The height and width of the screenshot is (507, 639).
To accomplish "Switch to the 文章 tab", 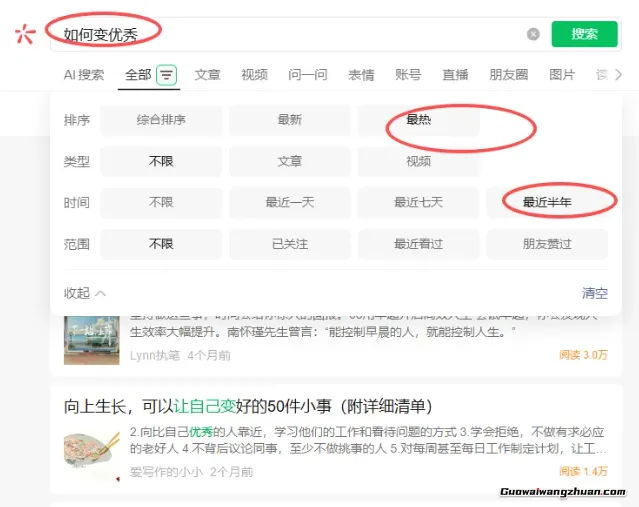I will click(x=207, y=75).
